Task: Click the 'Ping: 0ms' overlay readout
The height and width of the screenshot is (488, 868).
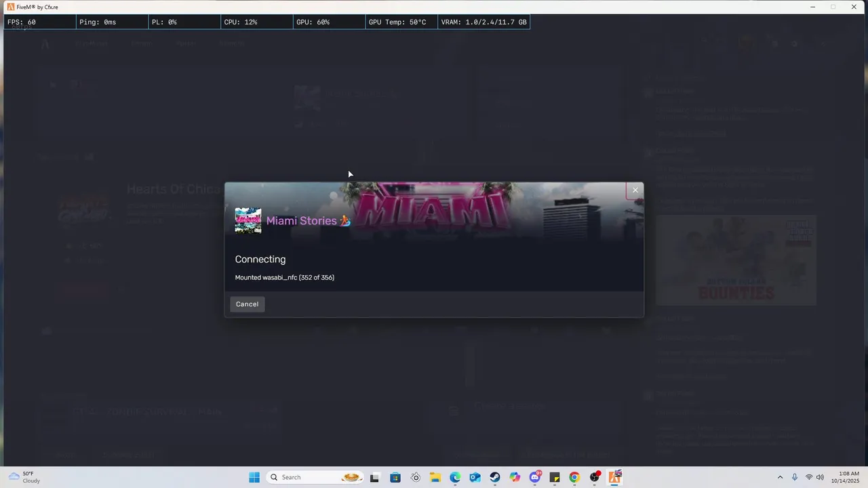Action: point(112,22)
